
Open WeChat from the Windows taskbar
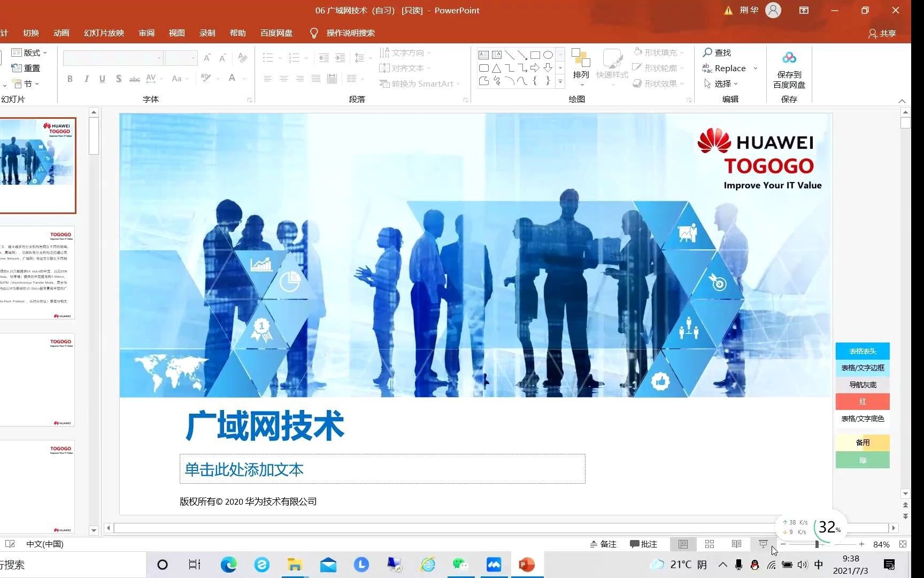460,565
